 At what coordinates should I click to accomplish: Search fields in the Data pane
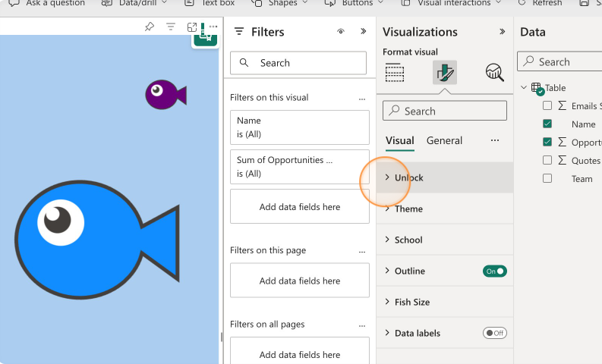pyautogui.click(x=559, y=61)
